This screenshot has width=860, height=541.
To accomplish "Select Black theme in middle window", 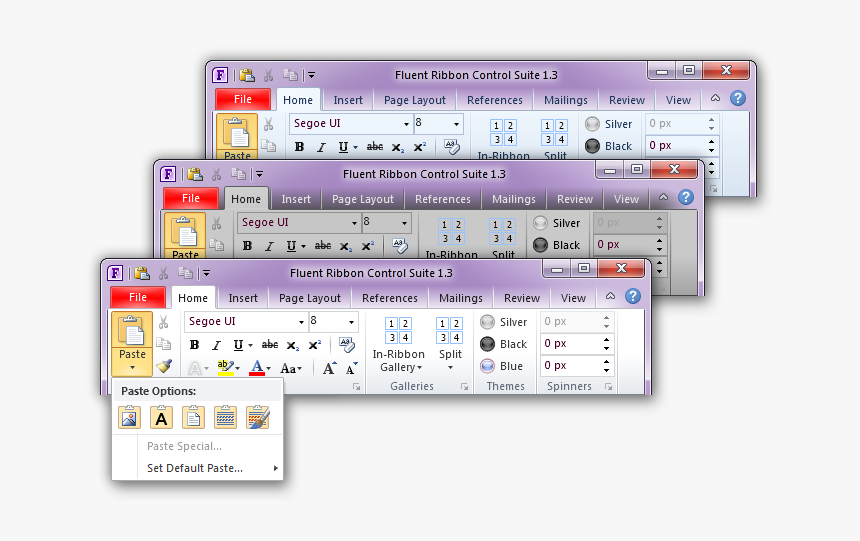I will 556,245.
